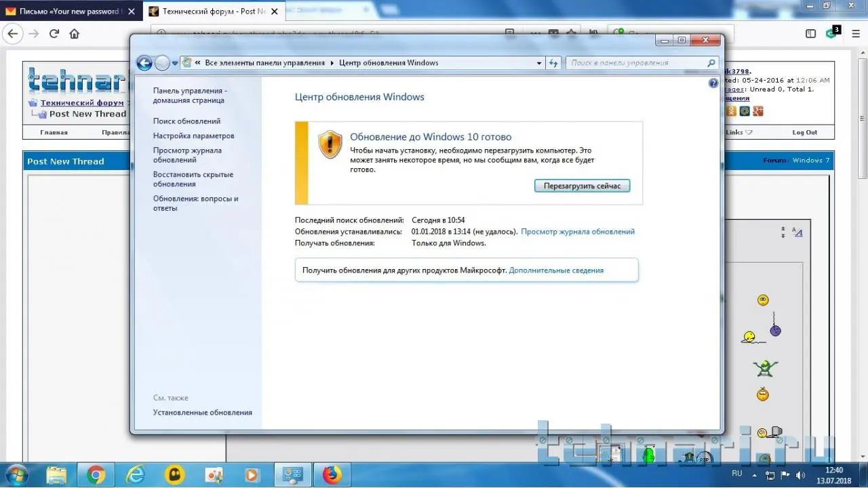
Task: Open the address bar history dropdown arrow
Action: (x=539, y=63)
